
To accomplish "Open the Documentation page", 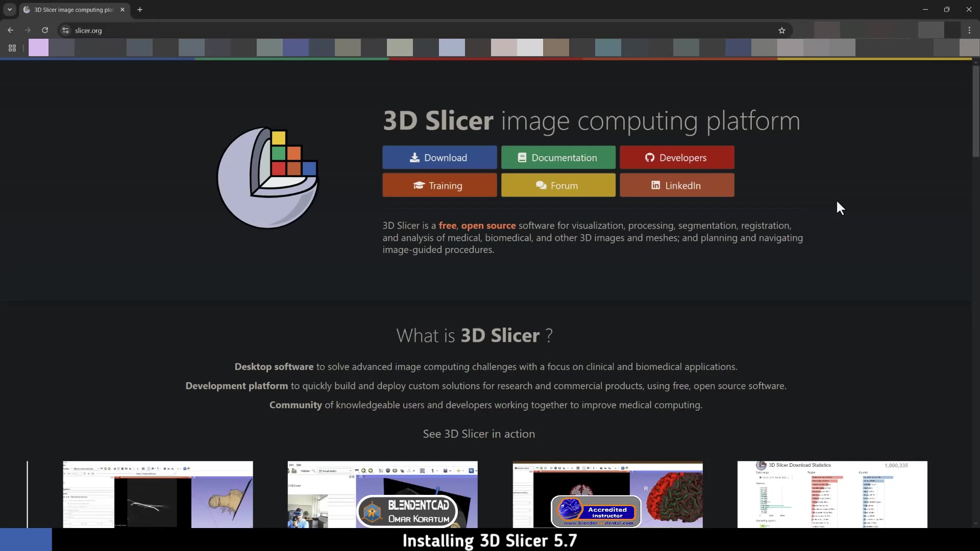I will pos(558,157).
